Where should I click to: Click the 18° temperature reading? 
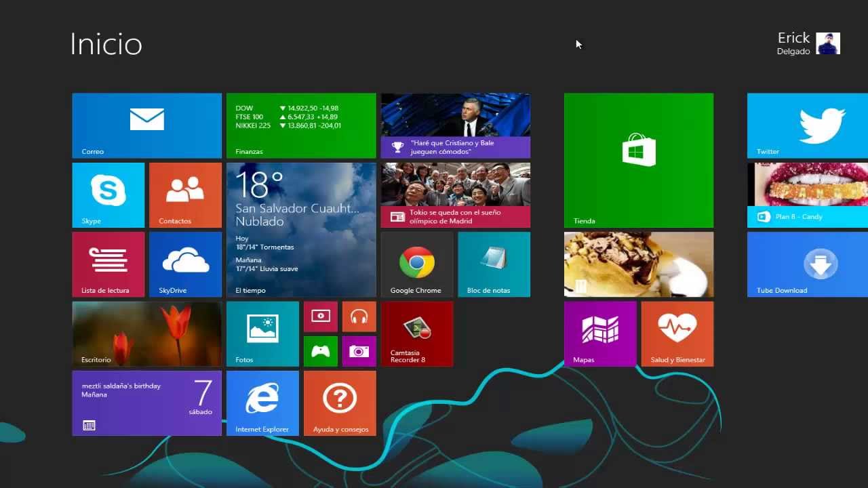(x=259, y=184)
